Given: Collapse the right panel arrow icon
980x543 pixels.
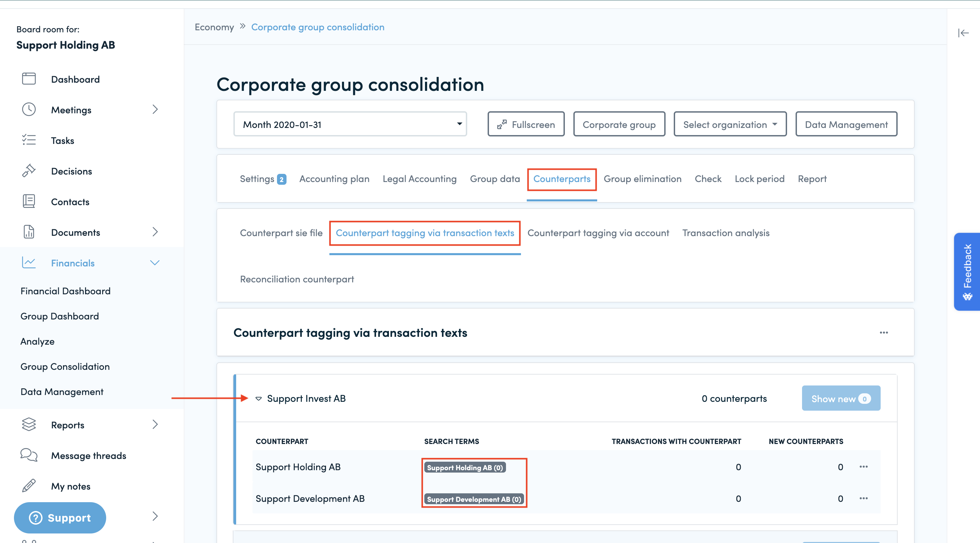Looking at the screenshot, I should (x=963, y=33).
